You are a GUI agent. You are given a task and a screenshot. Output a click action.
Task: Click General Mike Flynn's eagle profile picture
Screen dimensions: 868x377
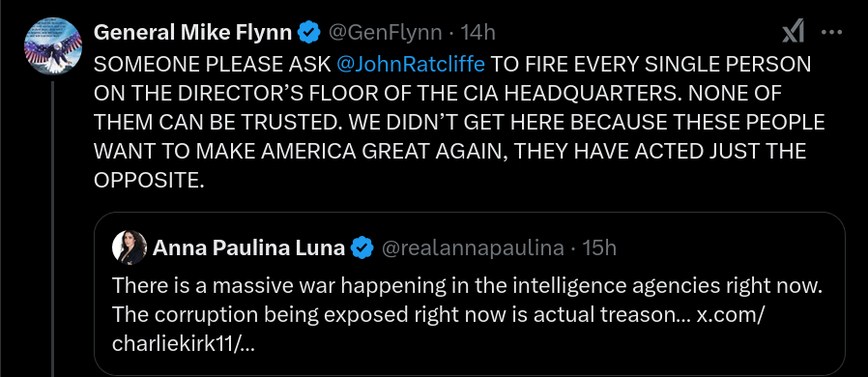coord(53,46)
